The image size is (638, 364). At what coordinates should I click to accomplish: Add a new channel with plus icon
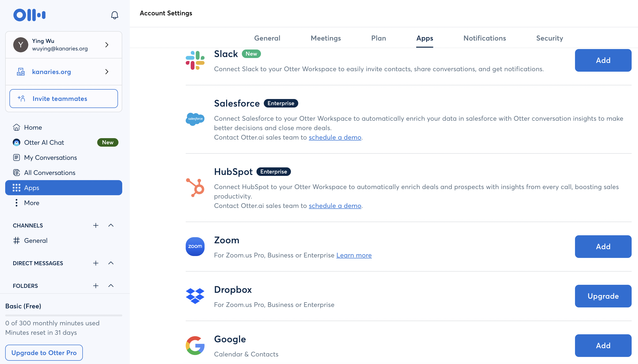96,226
